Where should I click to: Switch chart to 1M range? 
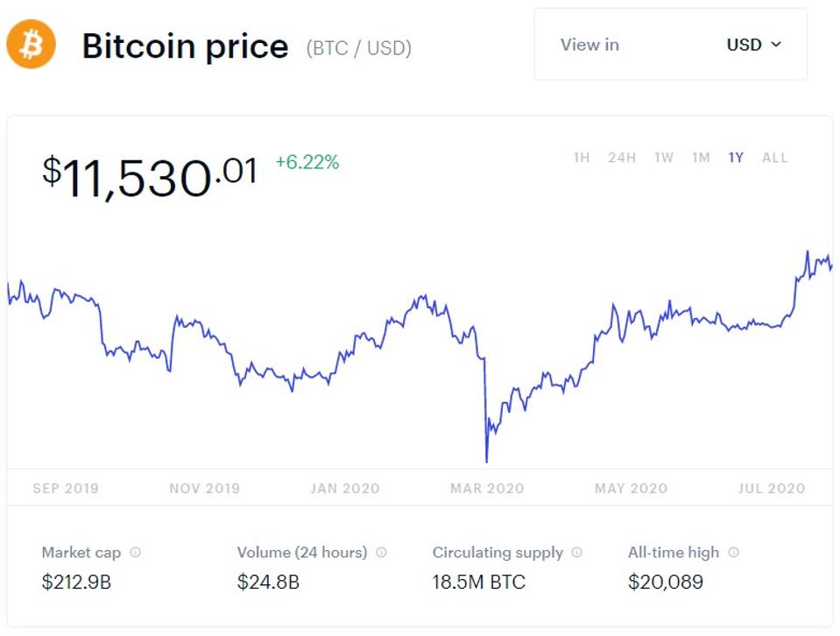pos(701,158)
